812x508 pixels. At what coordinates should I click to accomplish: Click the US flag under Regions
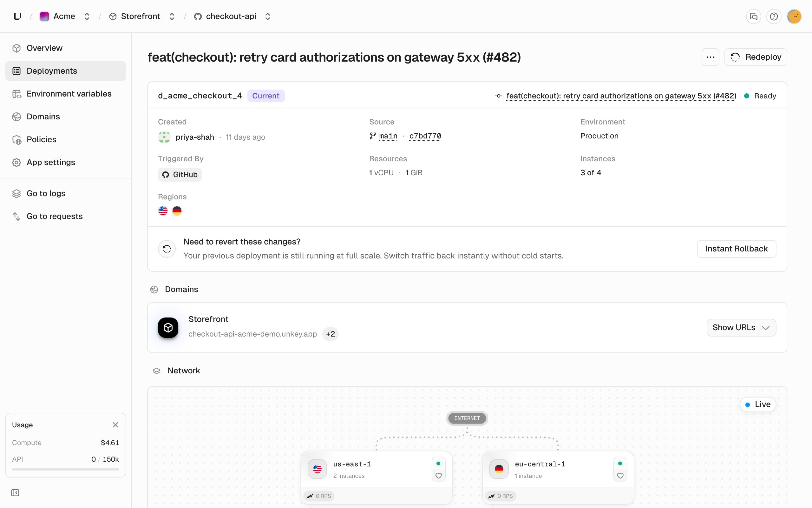coord(163,211)
